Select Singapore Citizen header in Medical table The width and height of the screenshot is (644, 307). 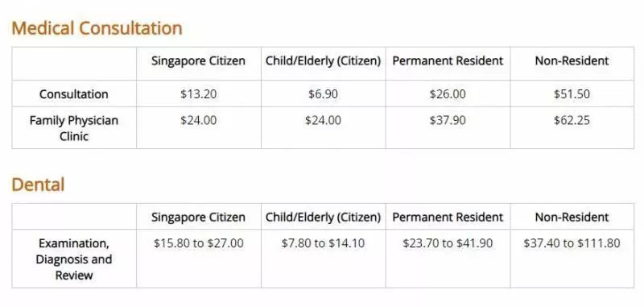click(198, 61)
